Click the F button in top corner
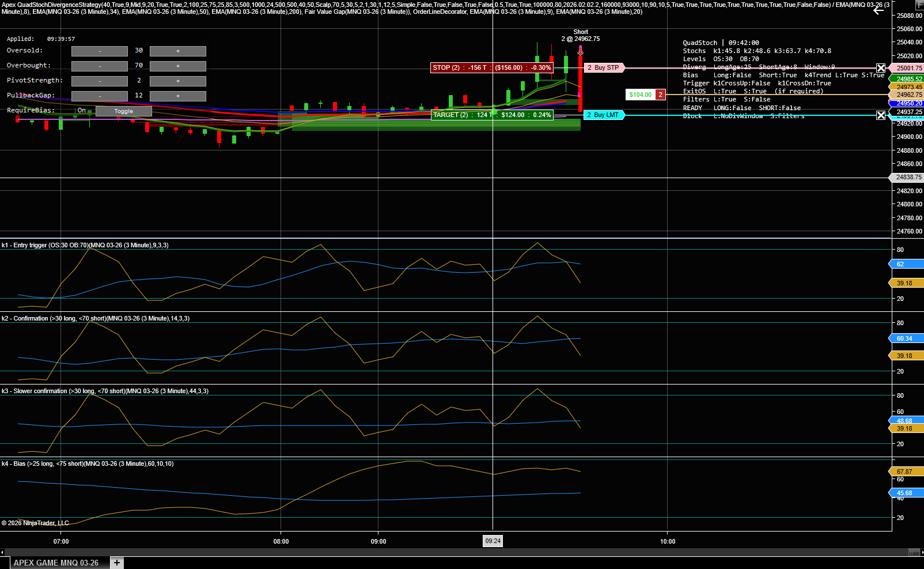Viewport: 924px width, 569px height. click(x=919, y=5)
